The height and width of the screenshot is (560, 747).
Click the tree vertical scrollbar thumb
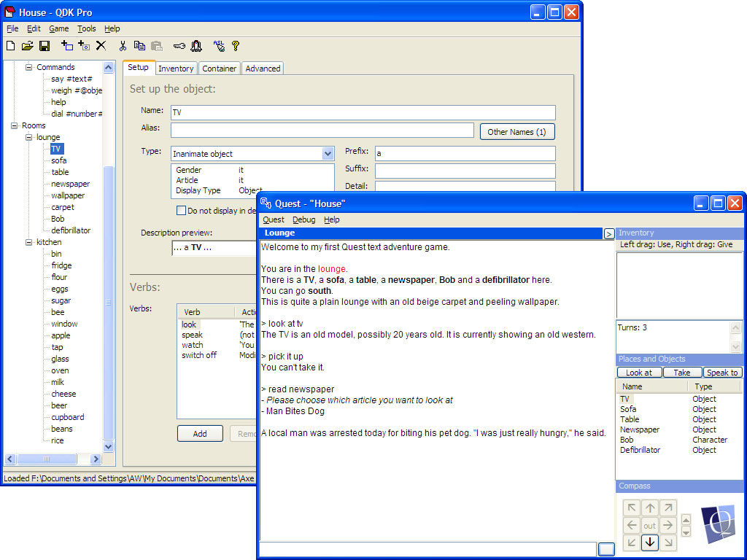pos(108,303)
